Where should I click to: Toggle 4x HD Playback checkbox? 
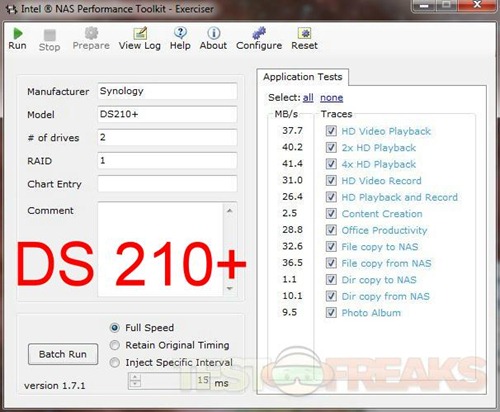point(331,164)
